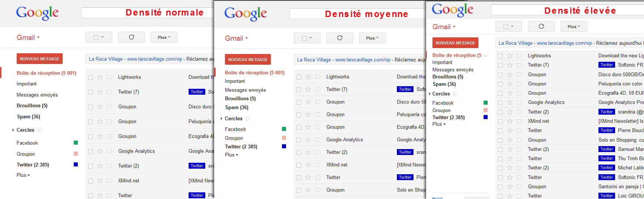Check the Google Analytics checkbox, normal density panel
This screenshot has height=199, width=644.
point(90,151)
